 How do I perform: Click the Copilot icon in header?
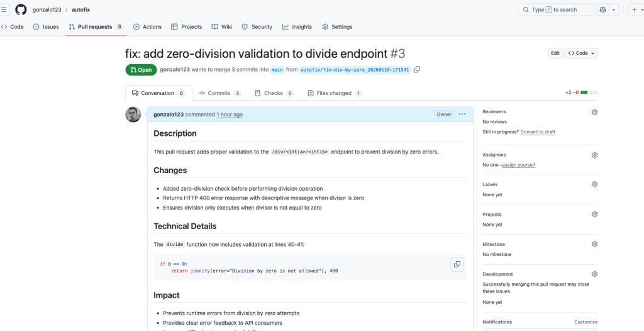coord(603,9)
